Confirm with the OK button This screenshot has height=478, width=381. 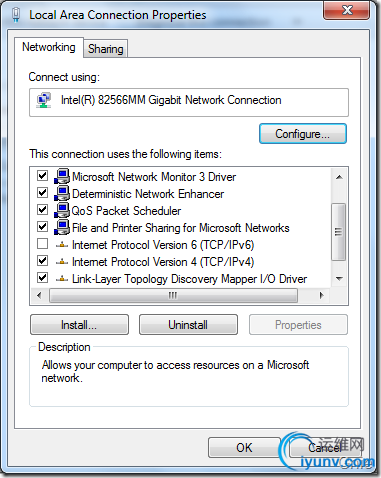coord(244,448)
